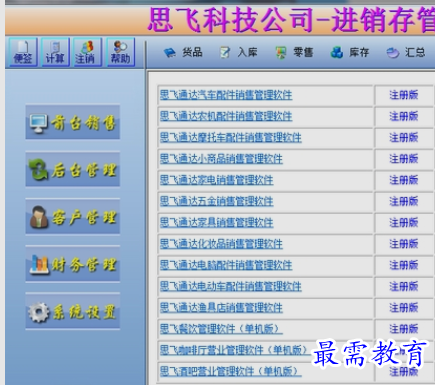Open link 思飞通达化妆品销售管理软件
The width and height of the screenshot is (435, 385).
tap(221, 244)
